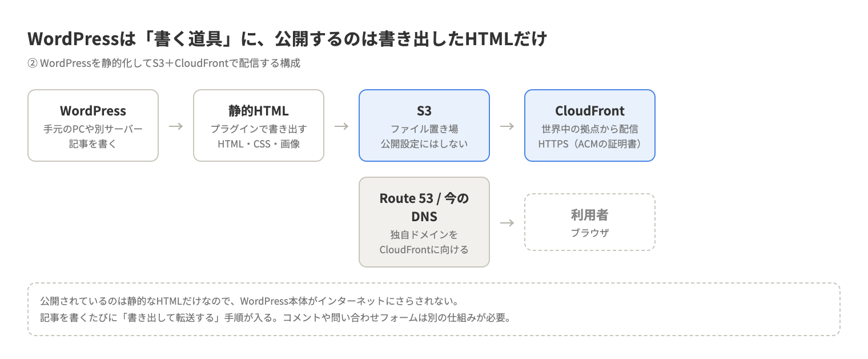Viewport: 868px width, 359px height.
Task: Click the text 手元のPCや別サーバー
Action: [x=93, y=129]
